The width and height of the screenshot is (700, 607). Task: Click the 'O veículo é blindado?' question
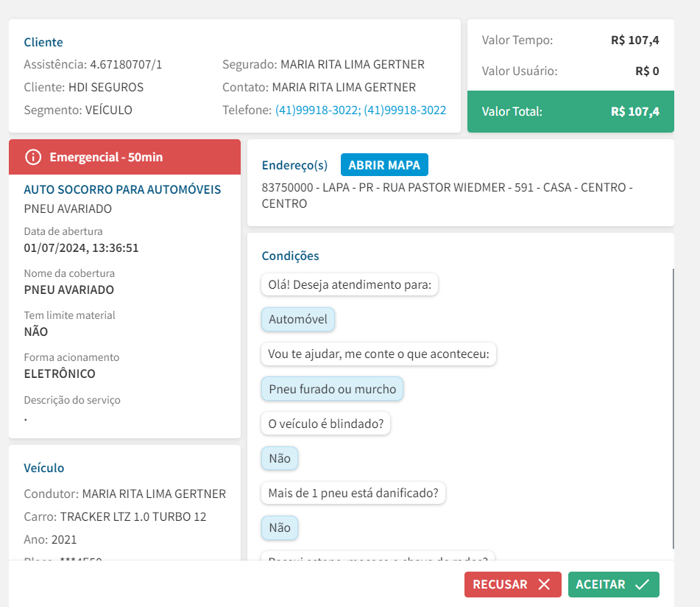pos(325,424)
